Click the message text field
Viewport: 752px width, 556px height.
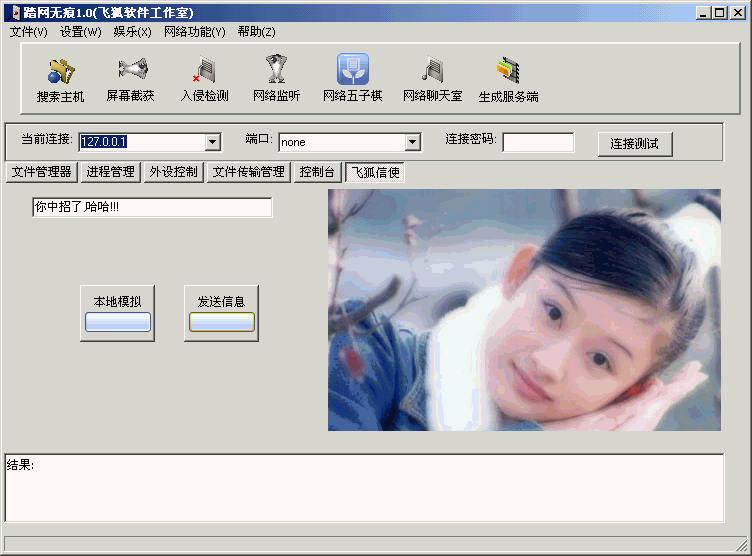[152, 208]
